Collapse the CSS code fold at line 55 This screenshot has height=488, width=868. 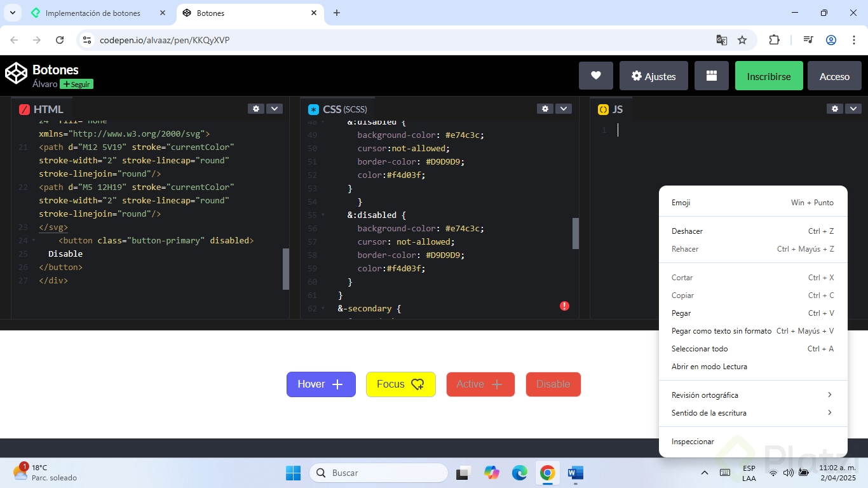[323, 215]
